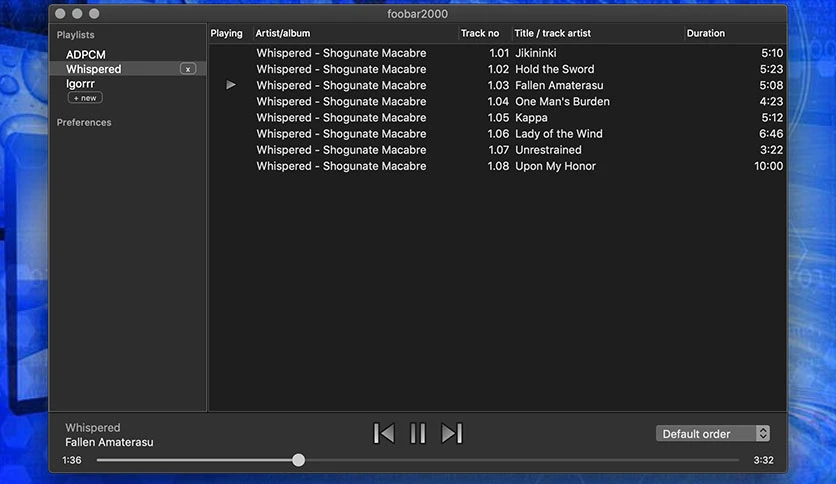Select the track Unrestrained
The height and width of the screenshot is (484, 836).
point(548,150)
